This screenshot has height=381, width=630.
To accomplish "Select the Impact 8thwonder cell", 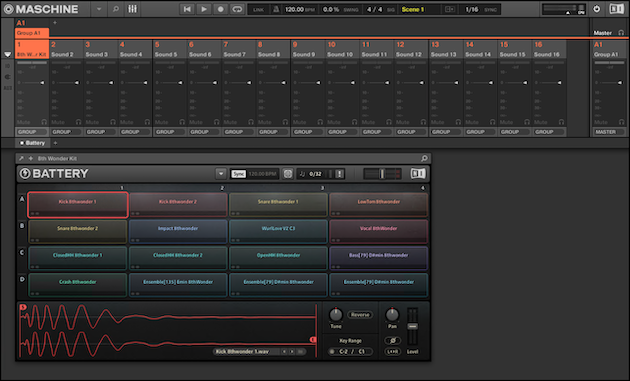I will click(178, 231).
